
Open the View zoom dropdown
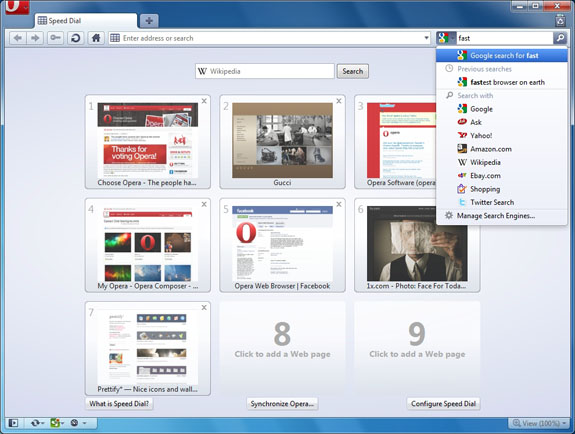(539, 423)
